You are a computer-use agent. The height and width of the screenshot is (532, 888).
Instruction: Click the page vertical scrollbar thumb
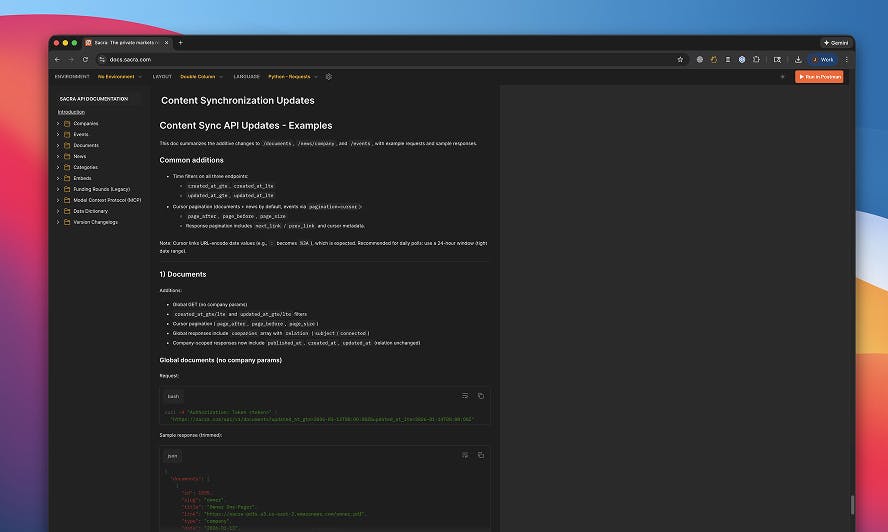[x=852, y=505]
